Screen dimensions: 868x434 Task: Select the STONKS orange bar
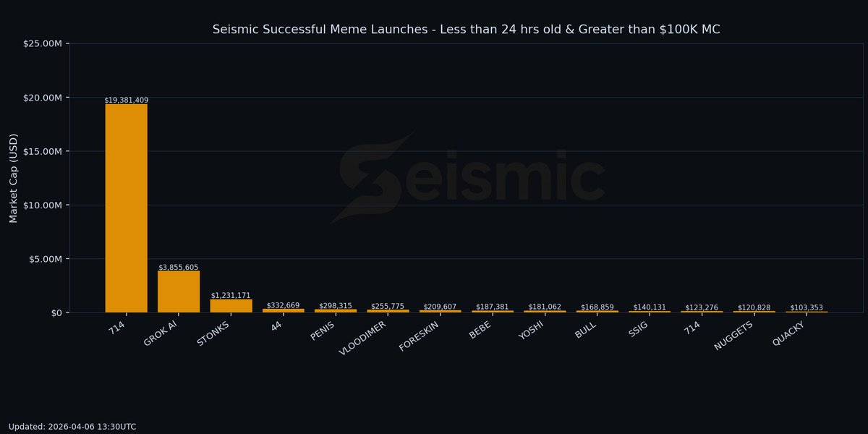pyautogui.click(x=231, y=306)
